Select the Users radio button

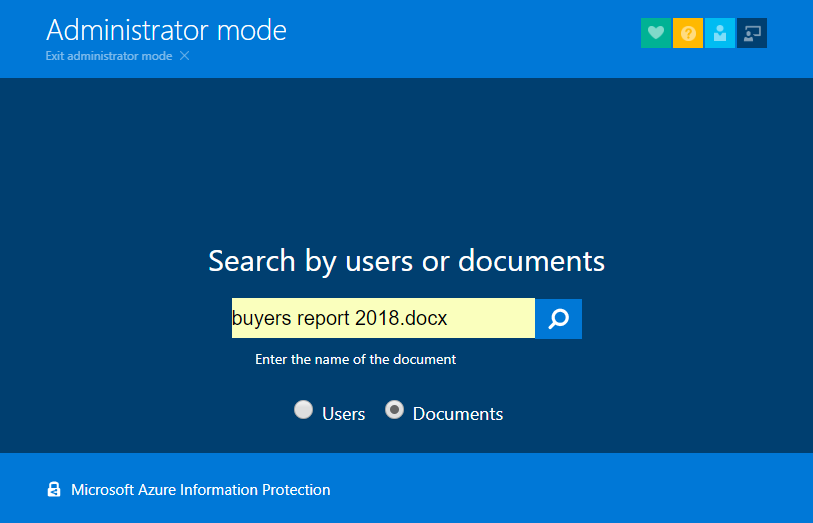(x=303, y=410)
